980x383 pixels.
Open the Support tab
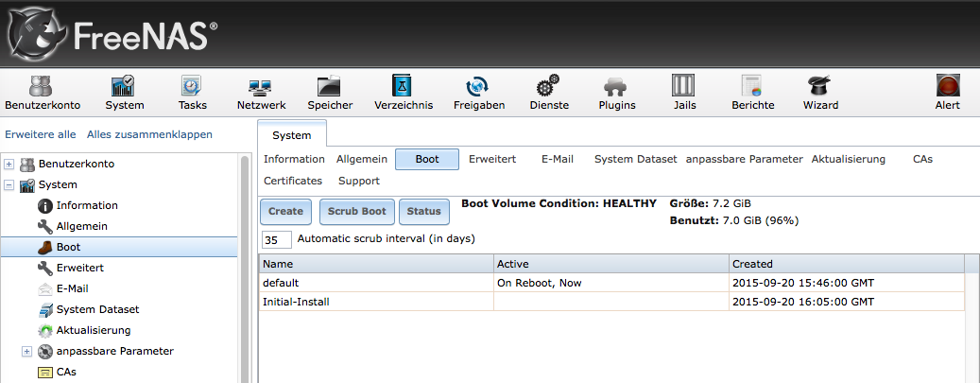point(359,181)
